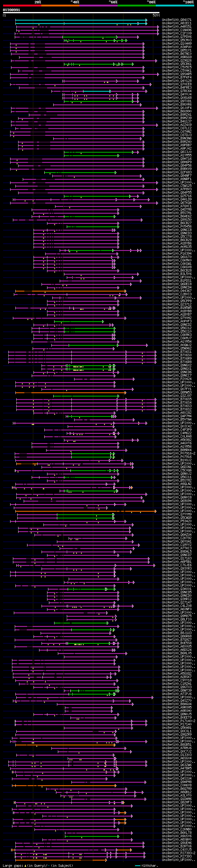
Task: Click the green ~80% identity legend segment
Action: tap(137, 6)
